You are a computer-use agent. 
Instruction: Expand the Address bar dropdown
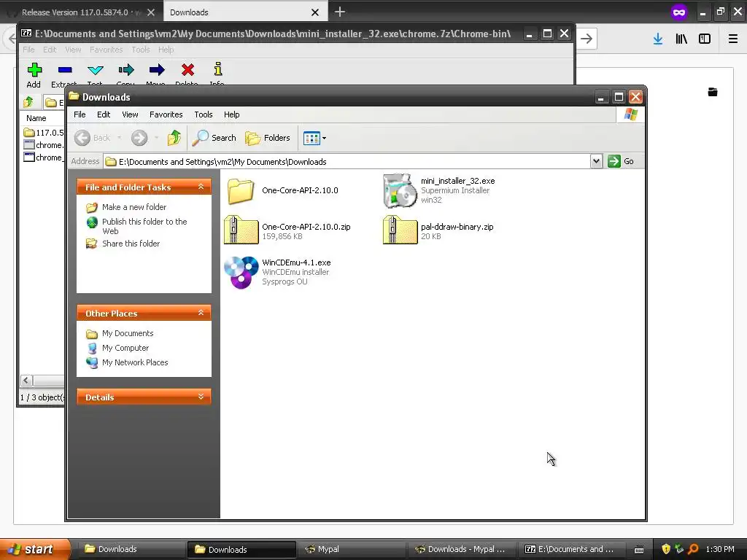596,161
